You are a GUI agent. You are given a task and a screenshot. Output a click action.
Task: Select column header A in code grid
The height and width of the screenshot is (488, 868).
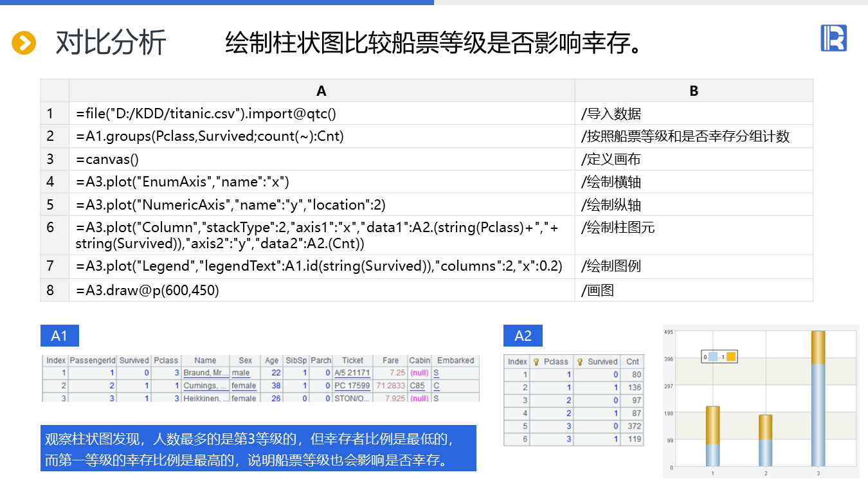click(x=322, y=91)
